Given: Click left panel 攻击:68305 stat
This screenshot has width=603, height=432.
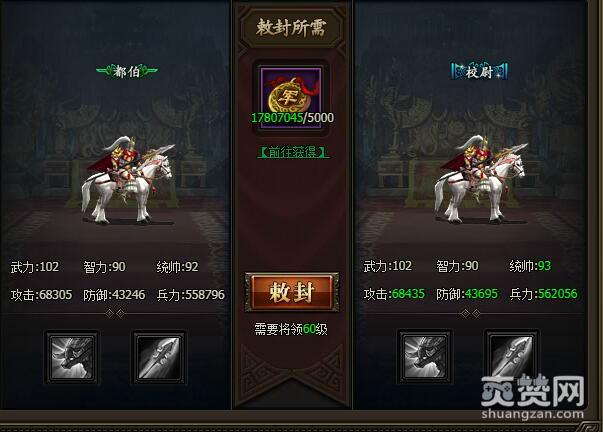Looking at the screenshot, I should 42,295.
